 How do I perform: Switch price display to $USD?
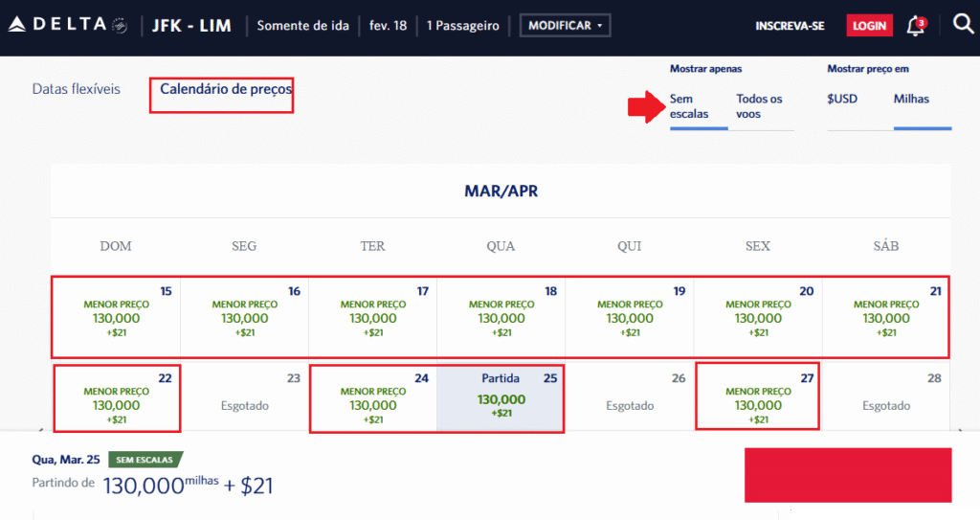point(842,99)
